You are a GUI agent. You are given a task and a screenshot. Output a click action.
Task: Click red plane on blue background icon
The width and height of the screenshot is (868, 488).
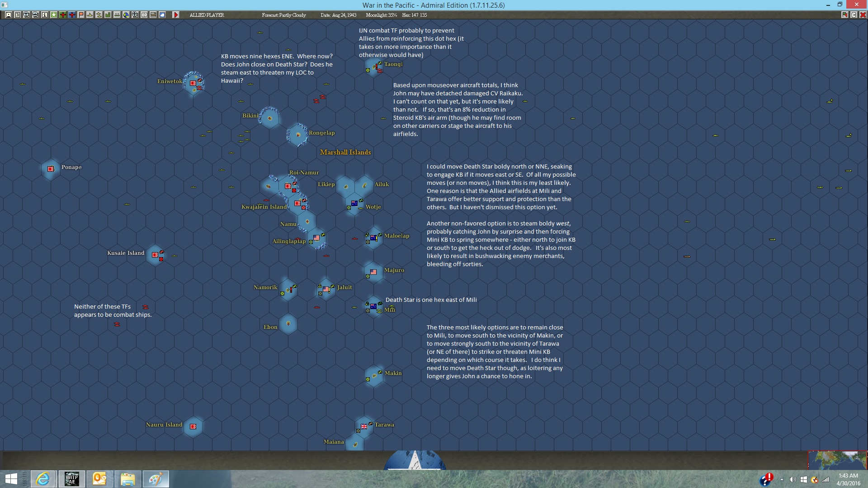72,15
